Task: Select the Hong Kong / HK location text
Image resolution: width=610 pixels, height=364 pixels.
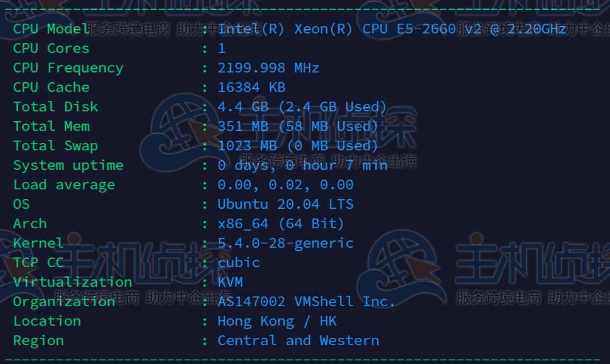Action: coord(277,320)
